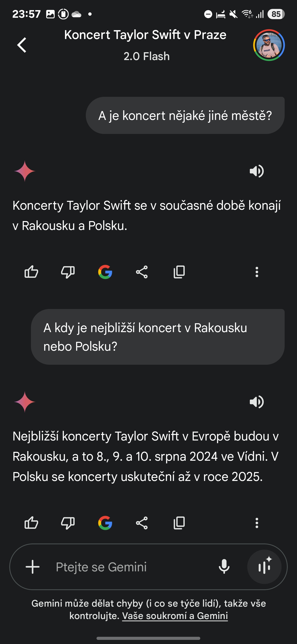Image resolution: width=297 pixels, height=644 pixels.
Task: Double-check second response with Google icon
Action: point(105,523)
